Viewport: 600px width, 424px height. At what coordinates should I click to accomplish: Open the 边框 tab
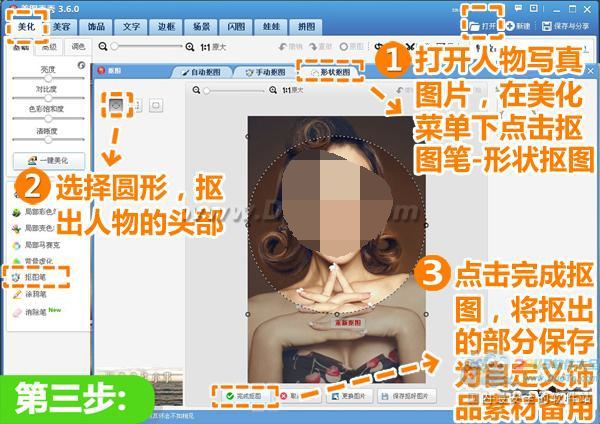[166, 27]
